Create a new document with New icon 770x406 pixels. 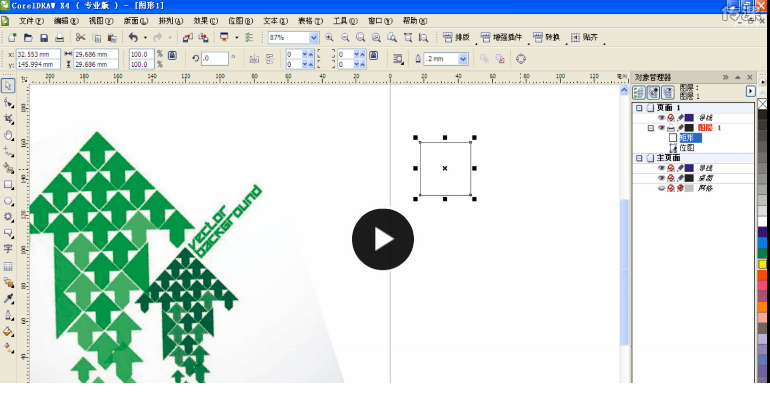[12, 37]
